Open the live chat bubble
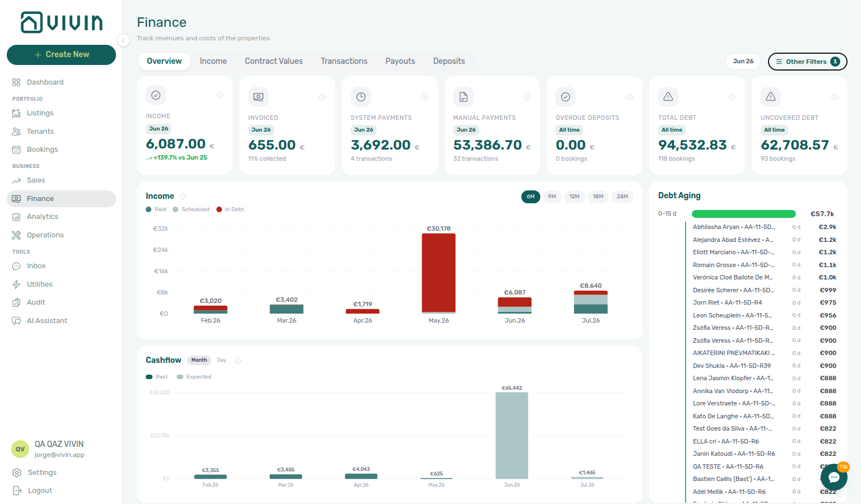Screen dimensions: 861x504 (834, 477)
